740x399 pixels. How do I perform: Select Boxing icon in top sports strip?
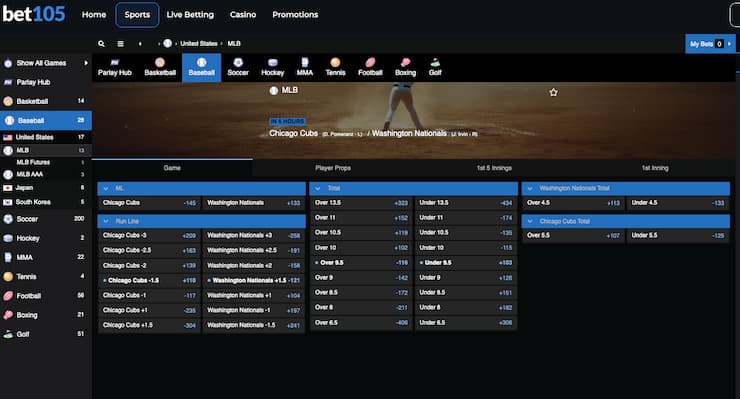(x=405, y=68)
